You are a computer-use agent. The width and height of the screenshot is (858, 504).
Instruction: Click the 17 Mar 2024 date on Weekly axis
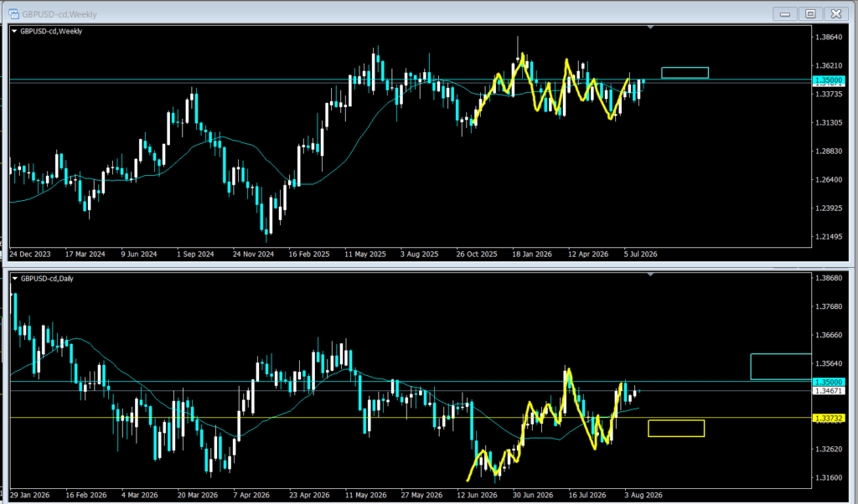point(85,255)
